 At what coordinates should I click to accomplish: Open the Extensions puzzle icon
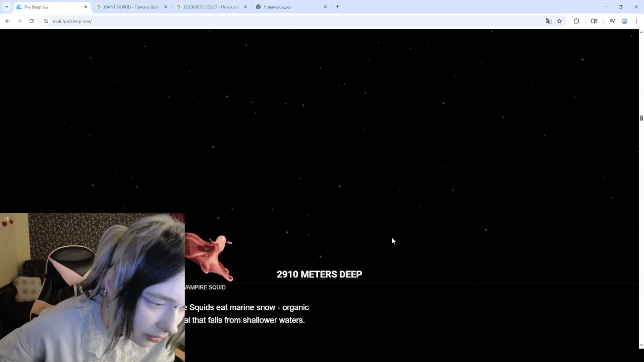pos(576,21)
